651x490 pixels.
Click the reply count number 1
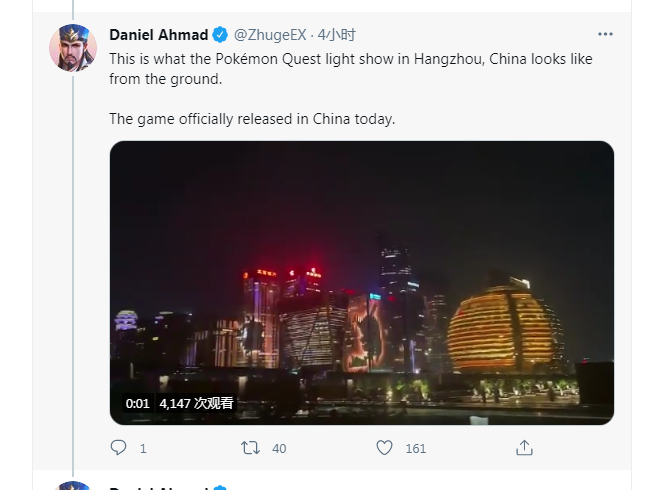(x=143, y=448)
